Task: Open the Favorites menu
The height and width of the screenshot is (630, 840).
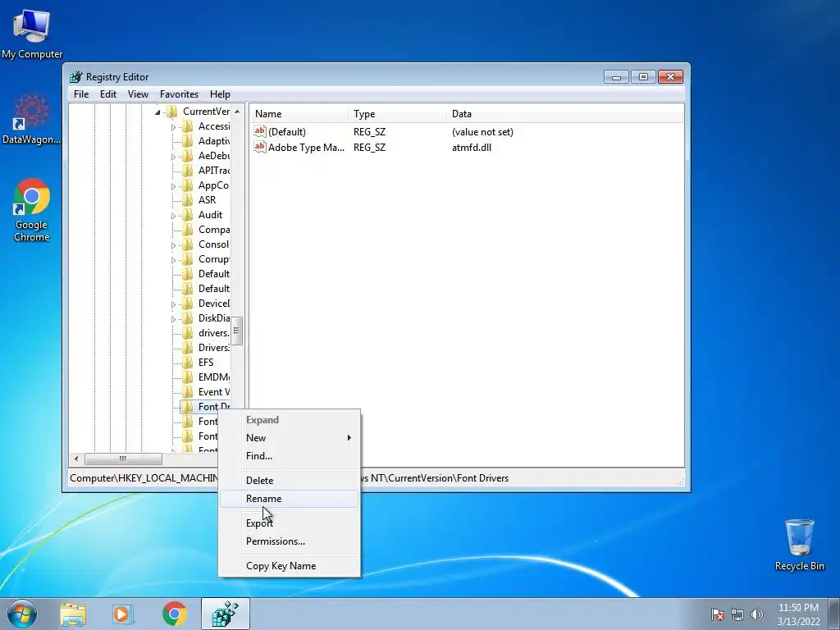Action: pos(179,94)
